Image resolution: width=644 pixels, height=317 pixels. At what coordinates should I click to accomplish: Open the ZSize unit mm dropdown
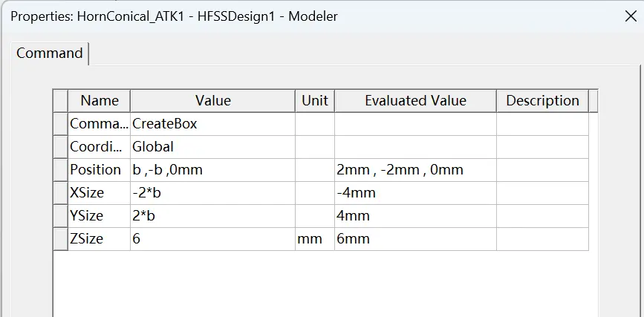click(315, 239)
